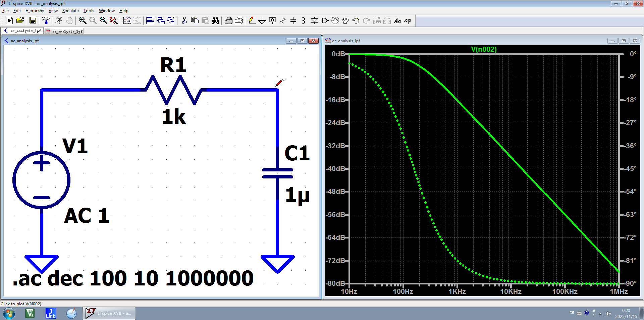Open the Control Panel hammer icon
Screen dimensions: 644x320
(x=46, y=21)
